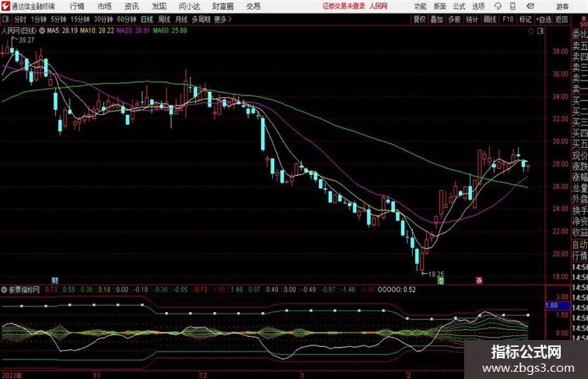Screen dimensions: 588x379
Task: Select the 日线 daily period tab
Action: pyautogui.click(x=147, y=19)
